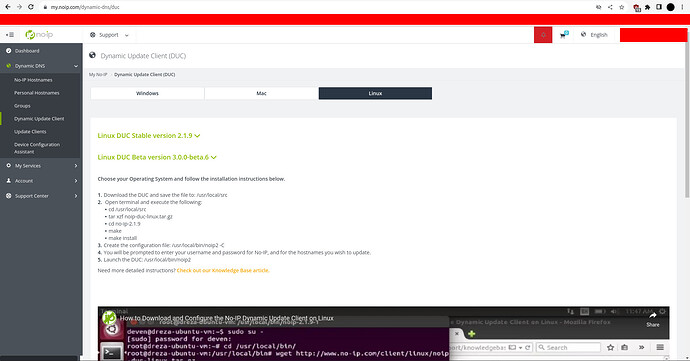Select the Linux tab

coord(375,93)
